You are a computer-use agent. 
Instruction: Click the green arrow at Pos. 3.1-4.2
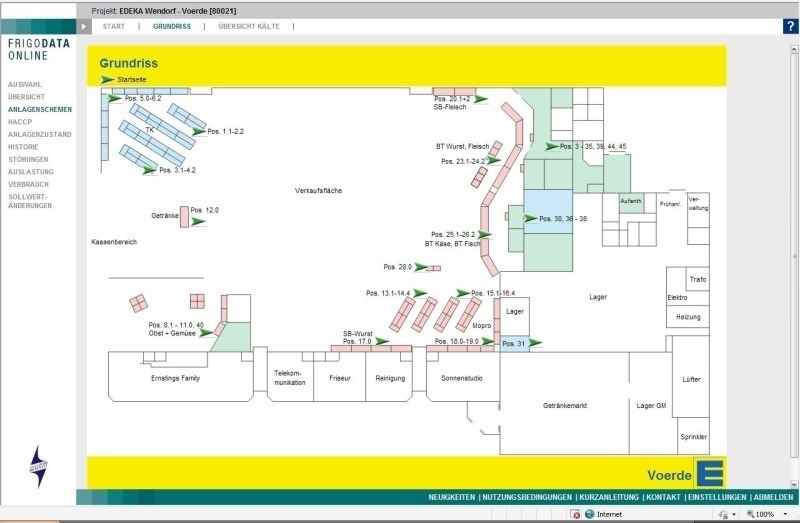click(x=149, y=170)
